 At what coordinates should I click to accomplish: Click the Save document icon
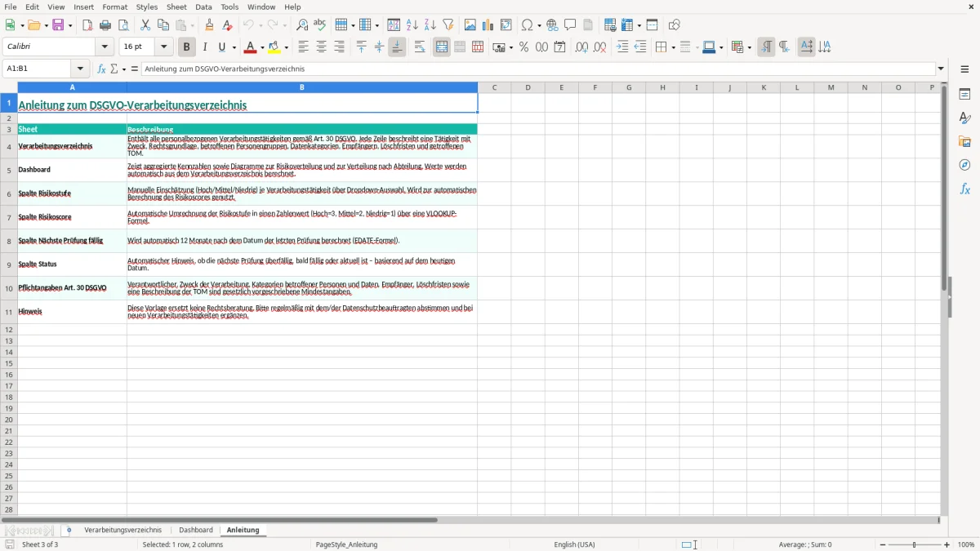[58, 25]
